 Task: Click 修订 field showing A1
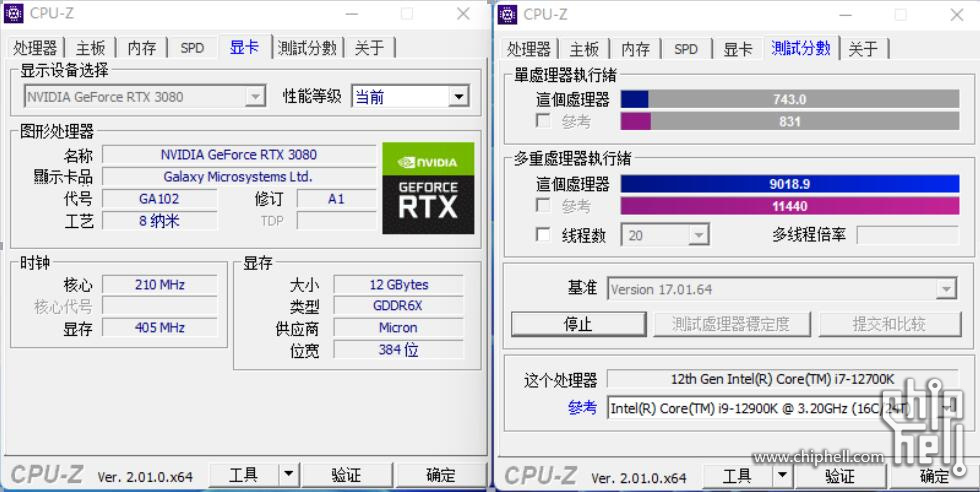tap(336, 199)
